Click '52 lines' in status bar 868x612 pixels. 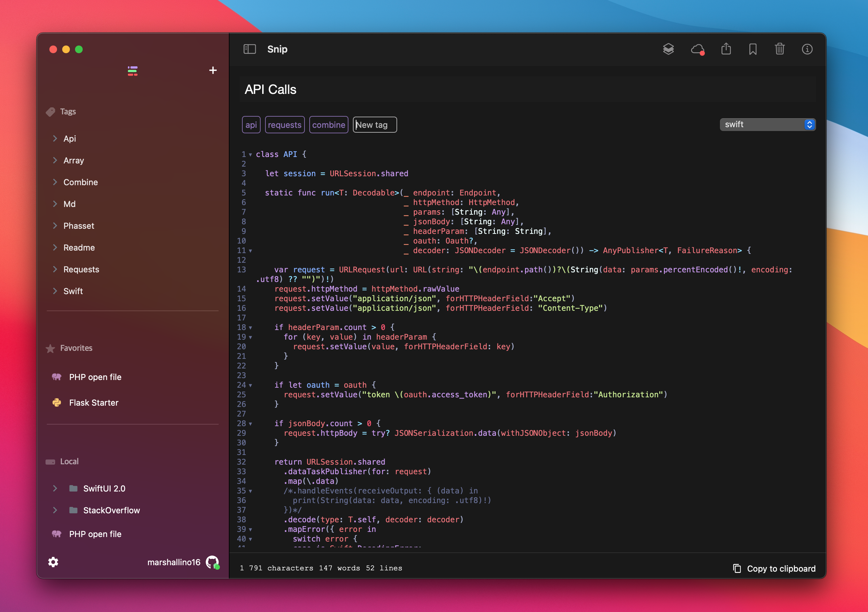384,568
